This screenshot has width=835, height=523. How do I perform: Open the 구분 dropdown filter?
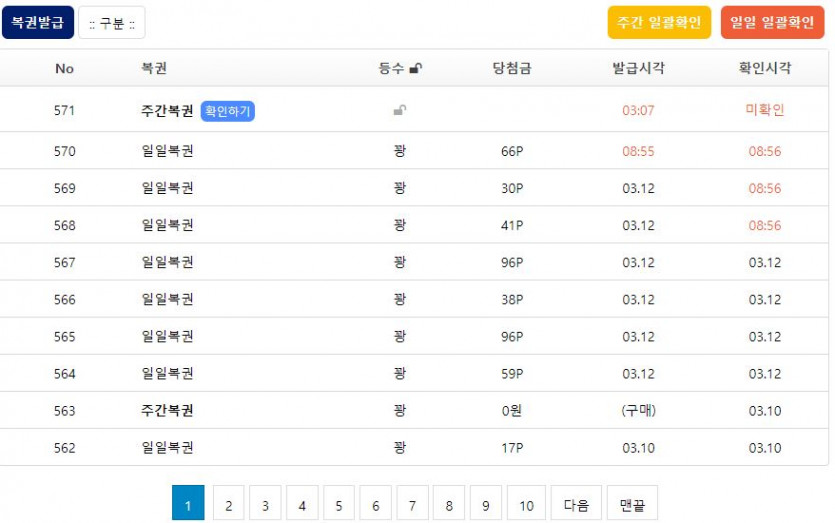(112, 23)
